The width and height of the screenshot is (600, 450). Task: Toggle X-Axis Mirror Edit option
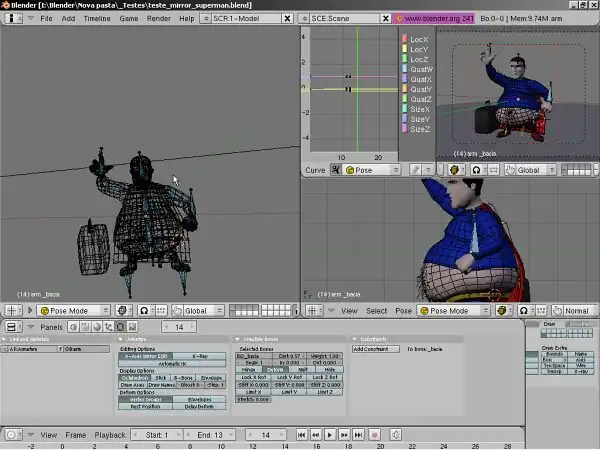click(145, 356)
